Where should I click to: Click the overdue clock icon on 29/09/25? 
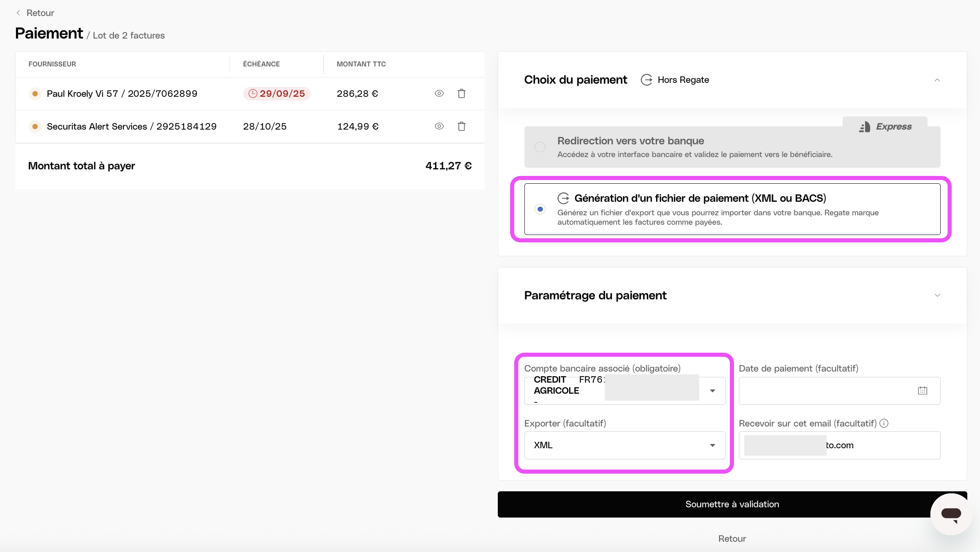click(253, 94)
